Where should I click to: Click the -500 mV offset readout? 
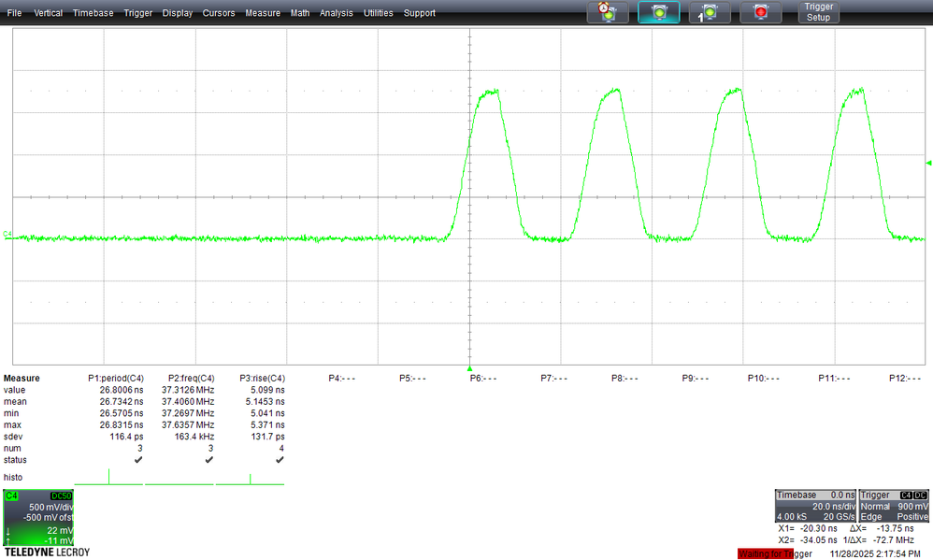tap(48, 518)
